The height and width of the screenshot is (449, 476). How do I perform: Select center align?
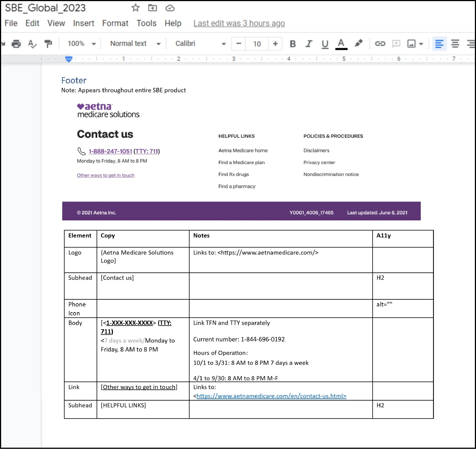(455, 44)
